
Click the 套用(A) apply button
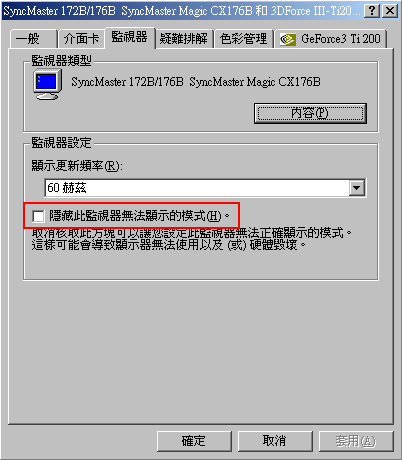356,441
